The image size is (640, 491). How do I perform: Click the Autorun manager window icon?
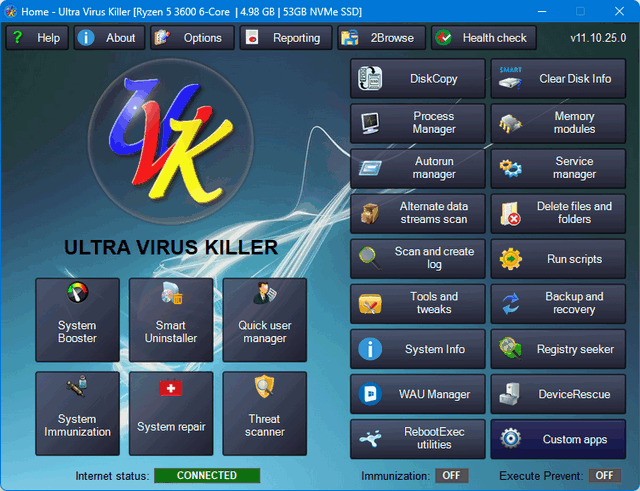pos(370,168)
